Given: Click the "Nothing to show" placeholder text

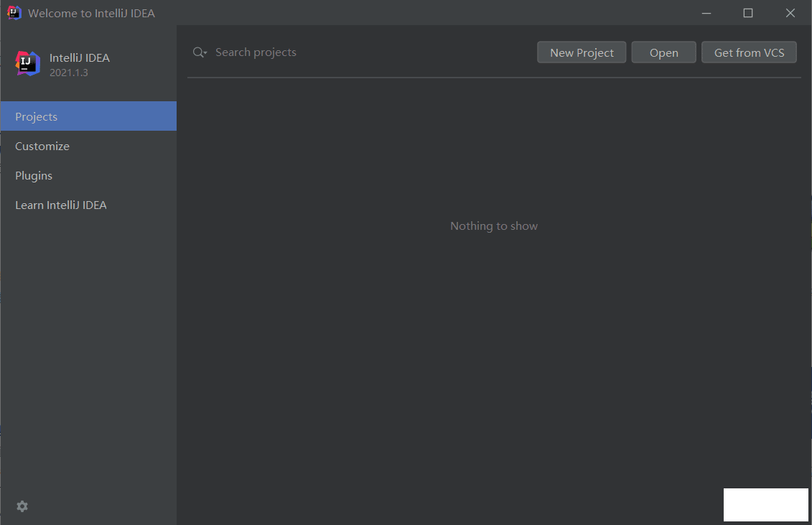Looking at the screenshot, I should pos(493,226).
